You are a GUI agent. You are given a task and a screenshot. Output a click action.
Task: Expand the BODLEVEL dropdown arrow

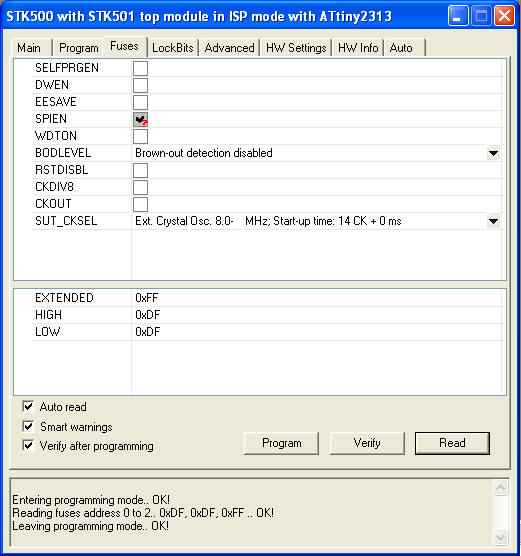(493, 153)
